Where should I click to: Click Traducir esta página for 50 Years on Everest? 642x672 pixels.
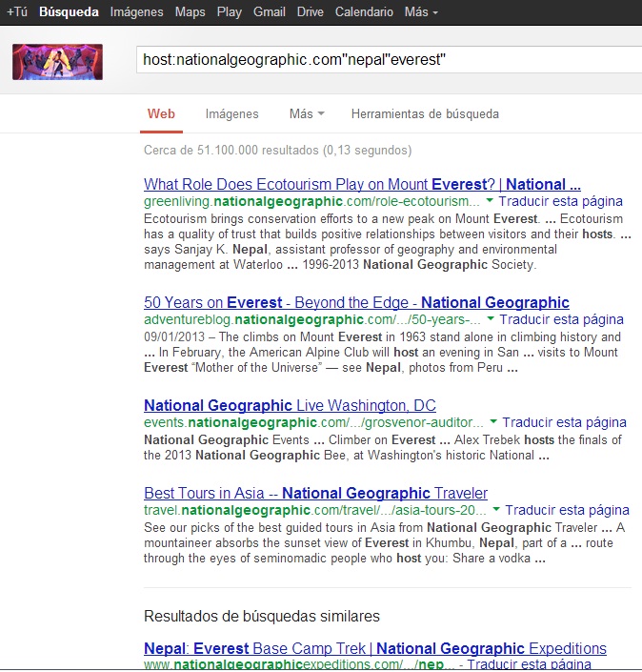click(x=561, y=319)
